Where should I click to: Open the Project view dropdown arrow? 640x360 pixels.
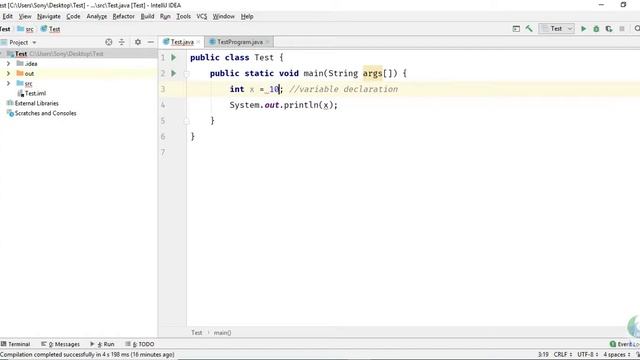click(34, 42)
